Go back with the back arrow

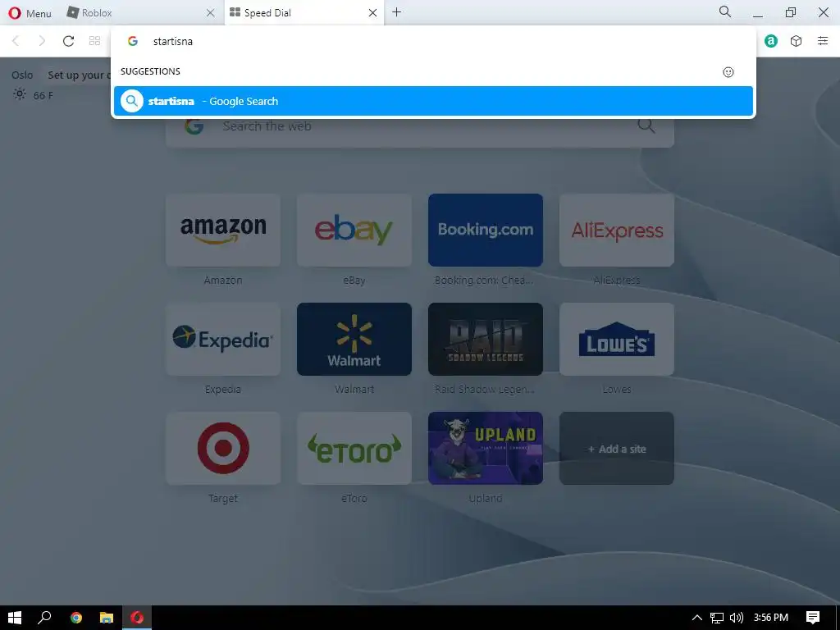tap(16, 41)
